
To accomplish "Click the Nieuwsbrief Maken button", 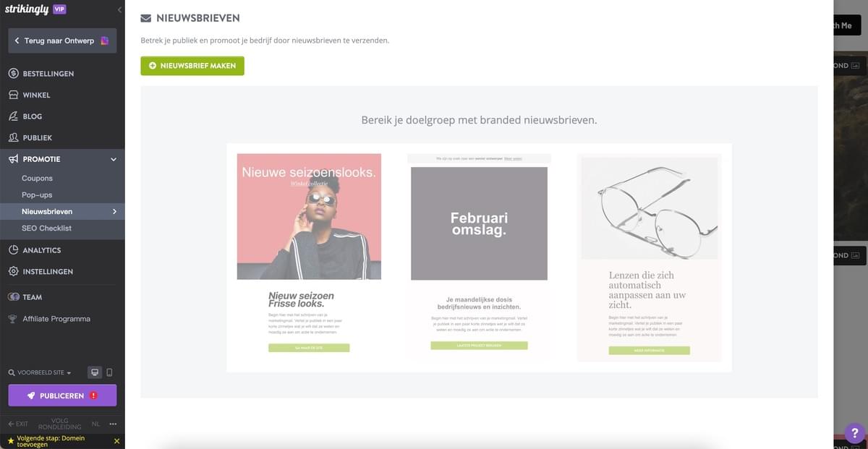I will point(192,66).
